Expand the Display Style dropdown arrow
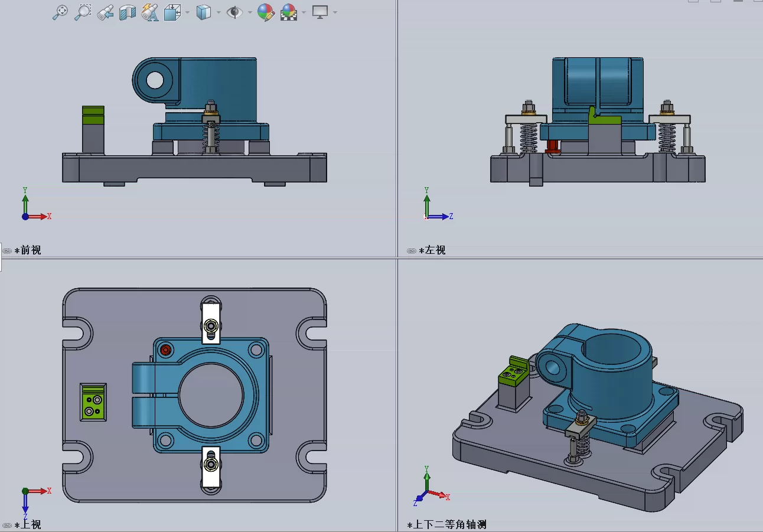The image size is (763, 532). pyautogui.click(x=219, y=12)
